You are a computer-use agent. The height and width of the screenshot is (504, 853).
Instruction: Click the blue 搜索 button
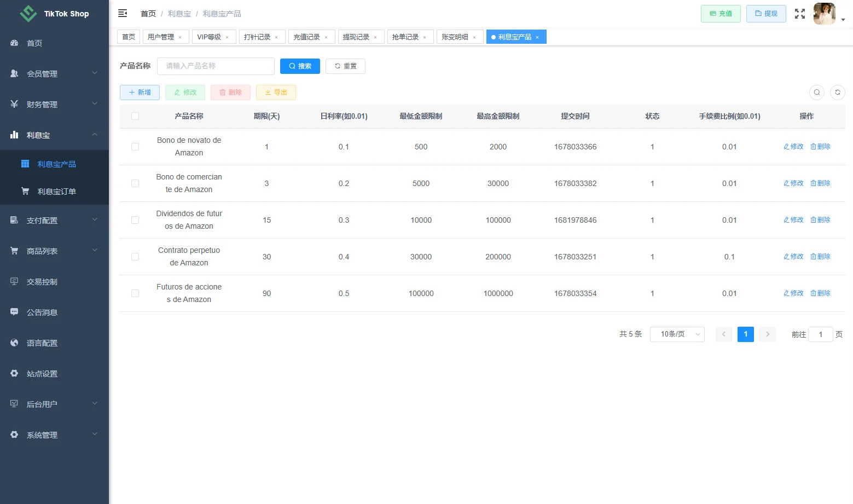tap(300, 66)
